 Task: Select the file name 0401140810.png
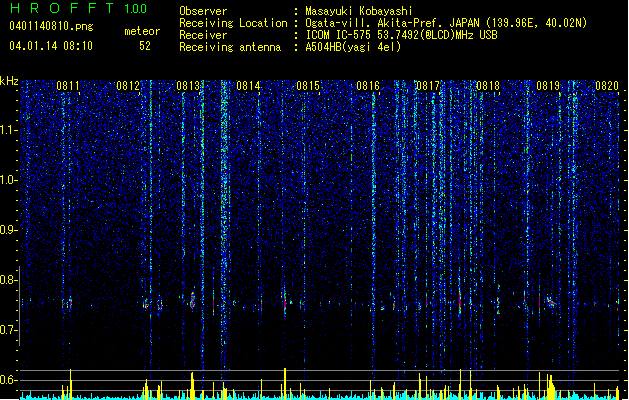[51, 26]
